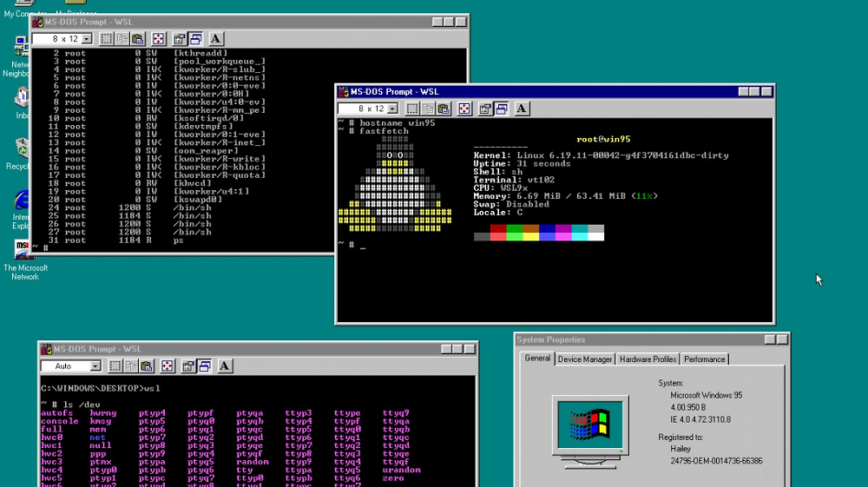The image size is (868, 487).
Task: Toggle Full screen in fastfetch window toolbar
Action: pos(464,109)
